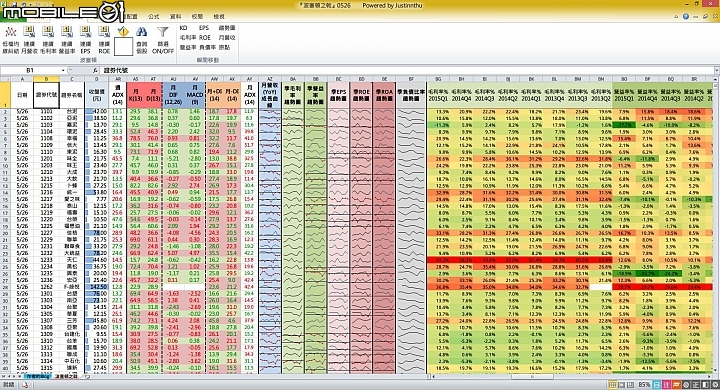
Task: Jump to EPS columns in ribbon
Action: point(204,28)
